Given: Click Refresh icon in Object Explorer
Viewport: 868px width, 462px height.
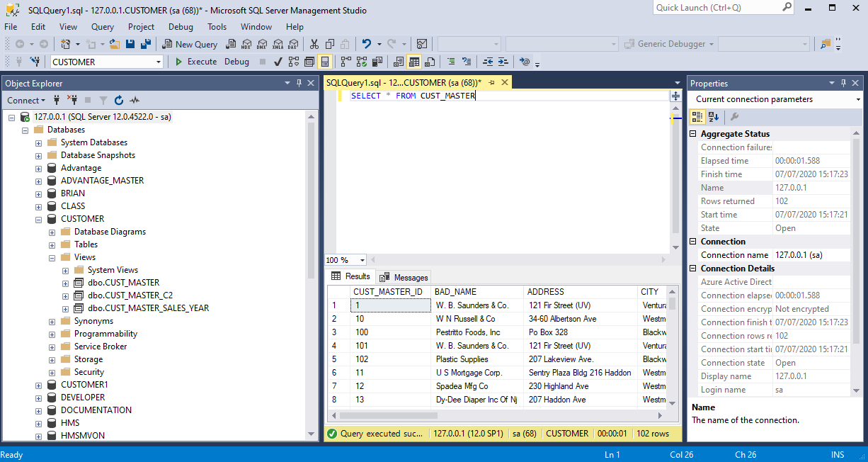Looking at the screenshot, I should 119,101.
